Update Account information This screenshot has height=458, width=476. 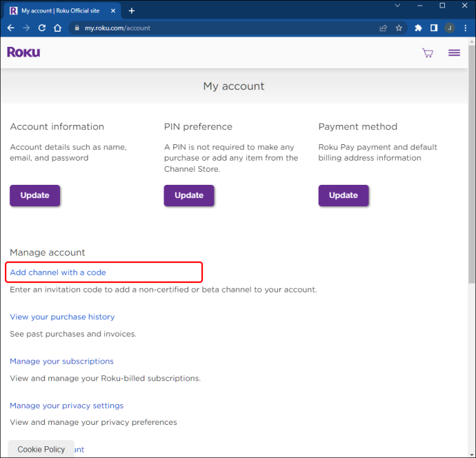coord(35,195)
